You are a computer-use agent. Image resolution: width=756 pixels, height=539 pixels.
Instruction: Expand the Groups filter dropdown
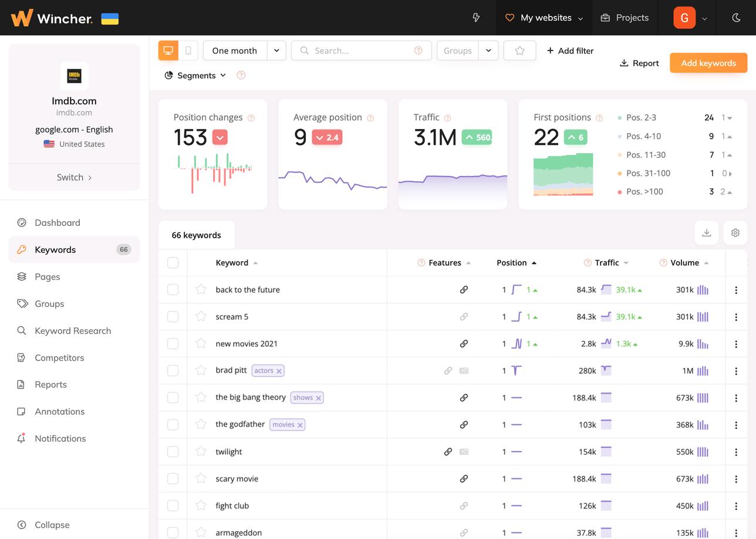[488, 50]
